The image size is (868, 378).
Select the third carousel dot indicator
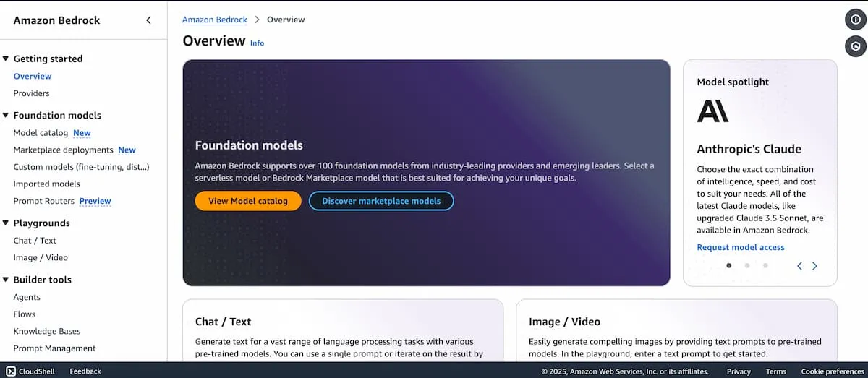point(765,265)
